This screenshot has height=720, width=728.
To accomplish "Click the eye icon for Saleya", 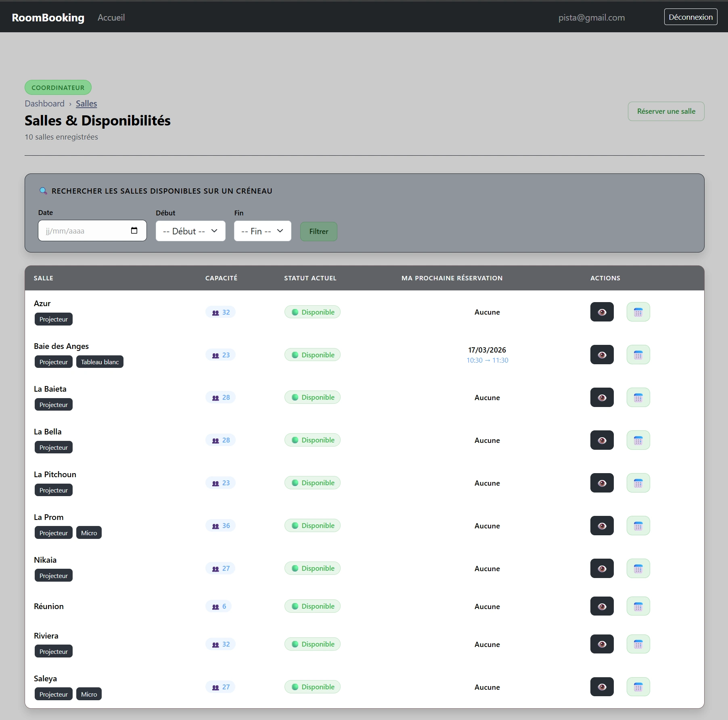I will tap(602, 687).
